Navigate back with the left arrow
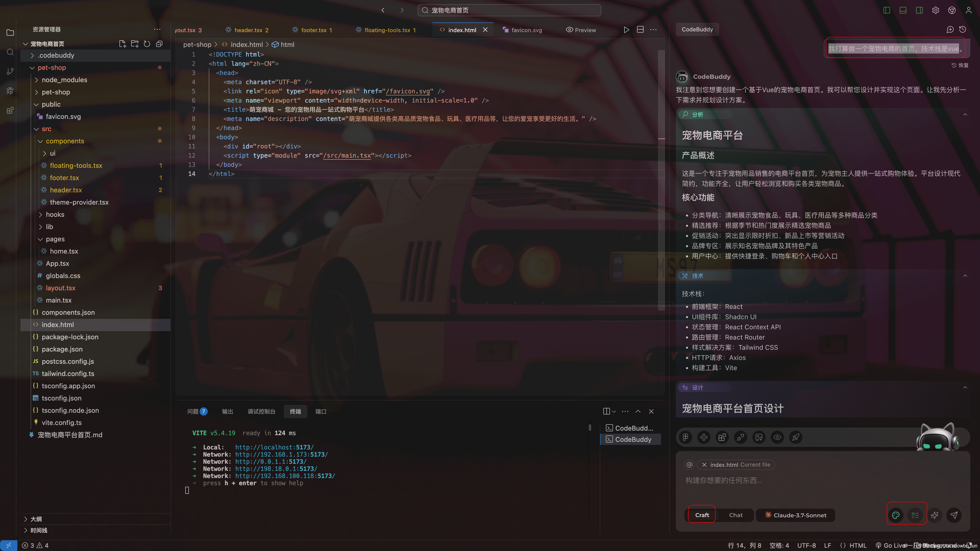Screen dimensions: 980x551 tap(383, 10)
